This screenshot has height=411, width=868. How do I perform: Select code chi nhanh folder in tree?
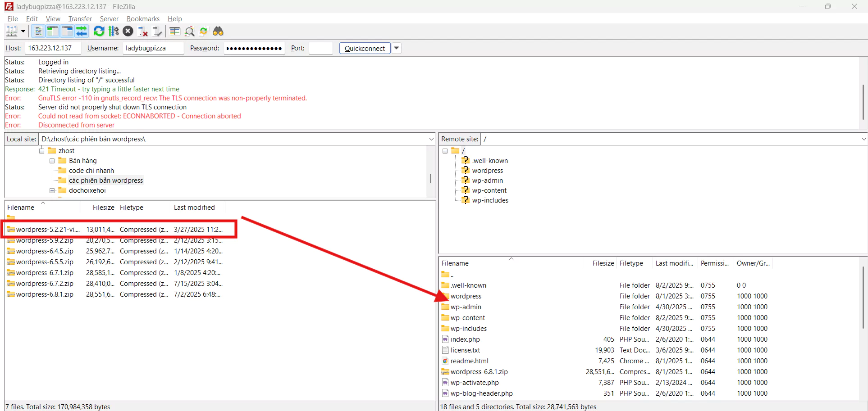click(91, 171)
